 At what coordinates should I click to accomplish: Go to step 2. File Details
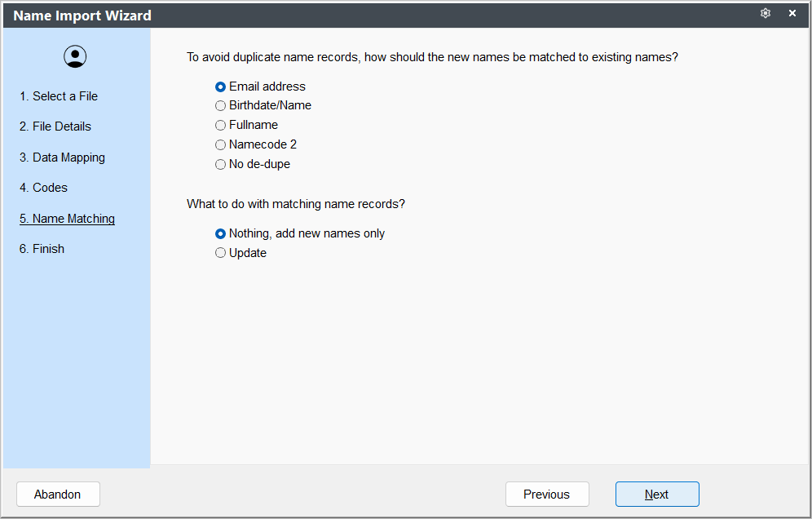tap(55, 126)
